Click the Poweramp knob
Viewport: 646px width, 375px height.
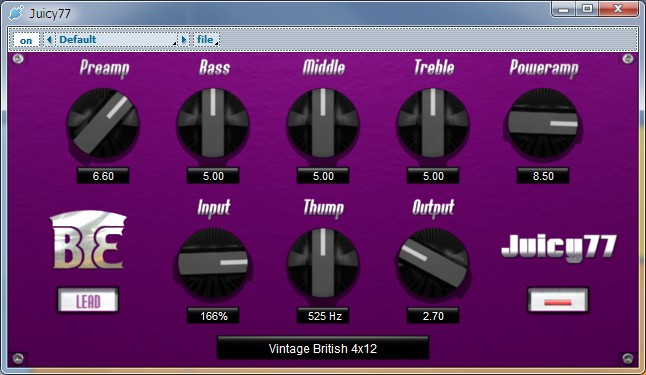tap(543, 123)
